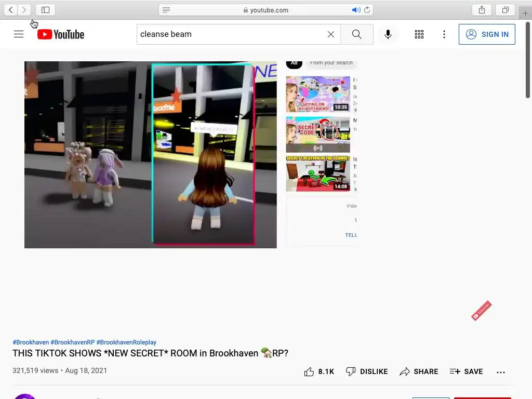This screenshot has width=532, height=399.
Task: Click the #BrookhavenRP hashtag link
Action: pyautogui.click(x=73, y=342)
